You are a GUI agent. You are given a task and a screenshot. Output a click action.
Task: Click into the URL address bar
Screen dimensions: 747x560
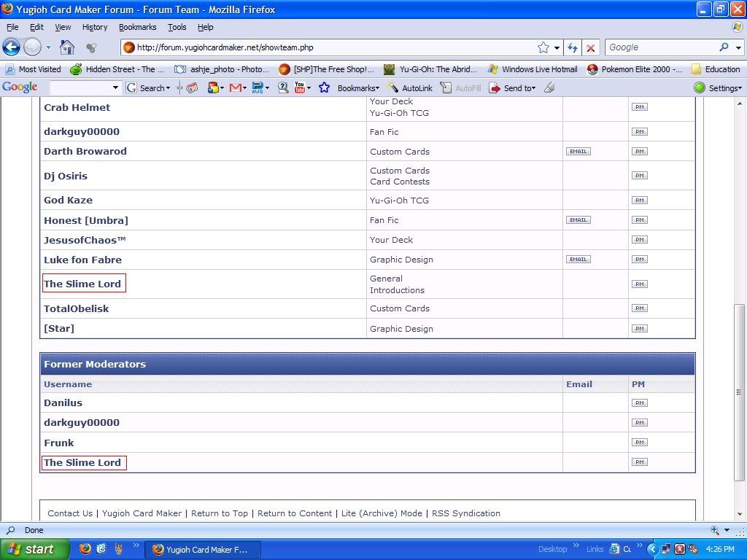328,47
